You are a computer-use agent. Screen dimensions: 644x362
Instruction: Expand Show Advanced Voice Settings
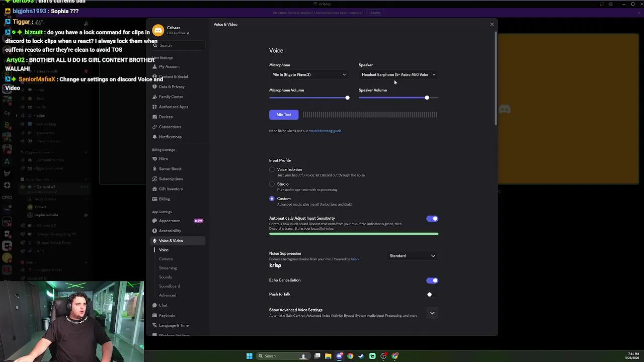pyautogui.click(x=432, y=313)
